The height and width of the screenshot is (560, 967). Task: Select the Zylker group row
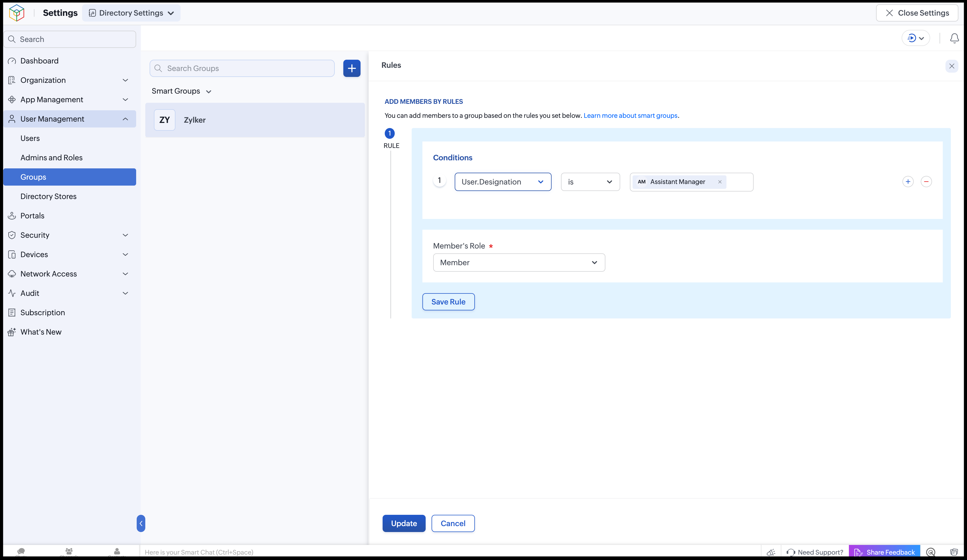(x=255, y=120)
